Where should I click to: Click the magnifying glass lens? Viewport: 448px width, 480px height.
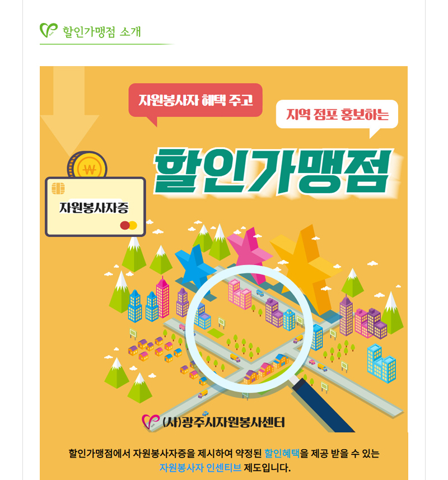coord(249,329)
